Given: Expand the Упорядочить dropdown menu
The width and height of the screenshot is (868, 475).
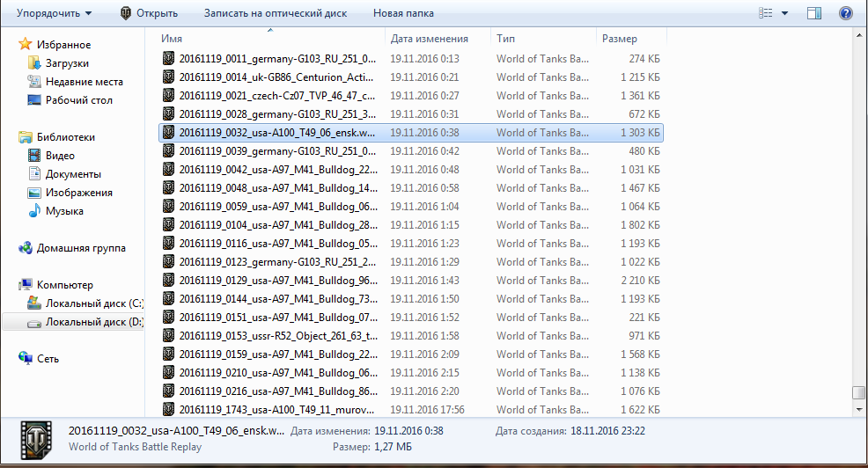Looking at the screenshot, I should pos(54,13).
